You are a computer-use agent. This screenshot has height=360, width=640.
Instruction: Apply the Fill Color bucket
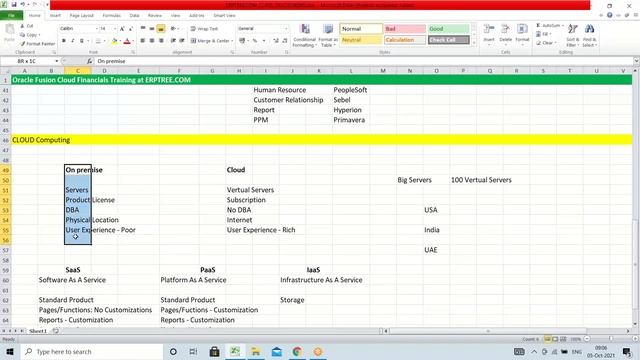[115, 41]
